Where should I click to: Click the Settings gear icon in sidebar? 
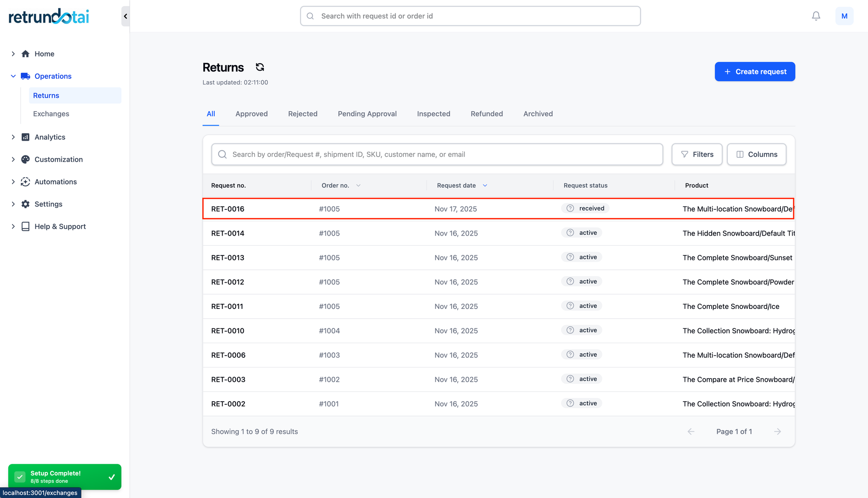point(26,204)
